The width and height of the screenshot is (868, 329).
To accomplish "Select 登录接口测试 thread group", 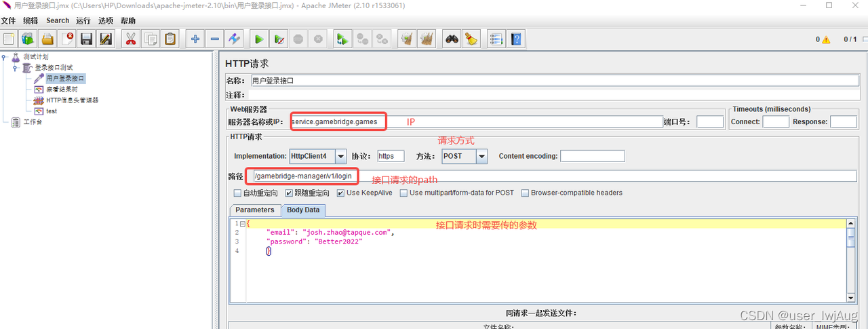I will tap(54, 68).
